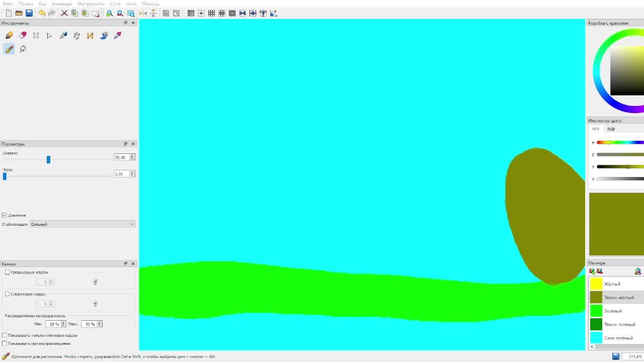Check Показывать при воспроизведении

[5, 343]
